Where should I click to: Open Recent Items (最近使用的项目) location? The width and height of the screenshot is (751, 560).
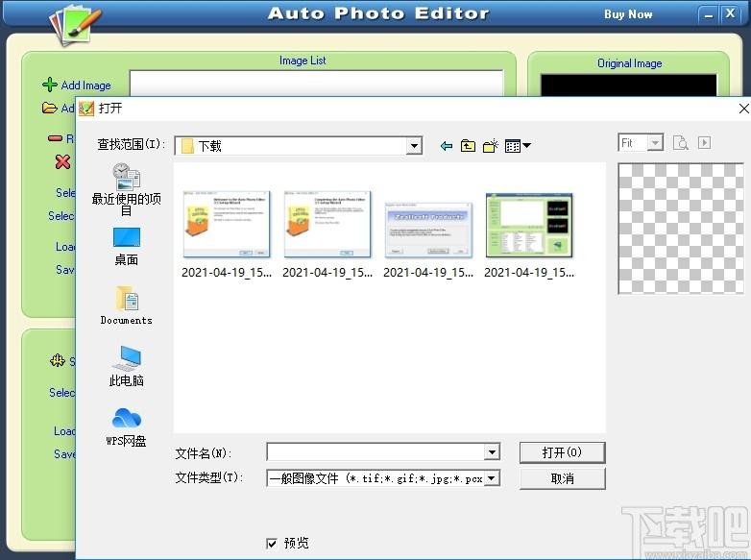(x=126, y=189)
